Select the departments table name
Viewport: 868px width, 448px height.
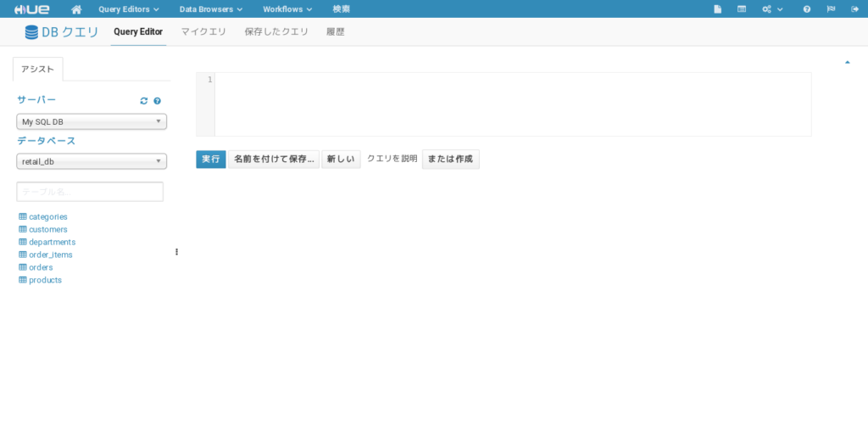(52, 243)
